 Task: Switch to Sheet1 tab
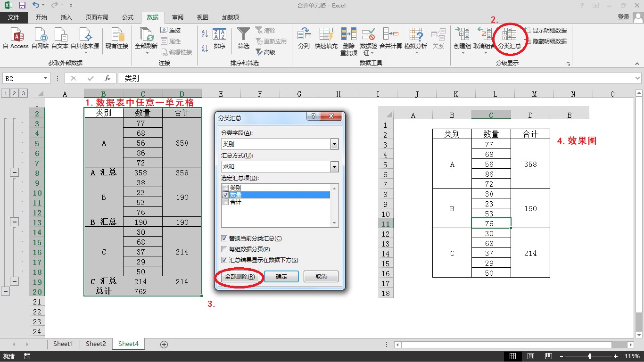click(63, 344)
